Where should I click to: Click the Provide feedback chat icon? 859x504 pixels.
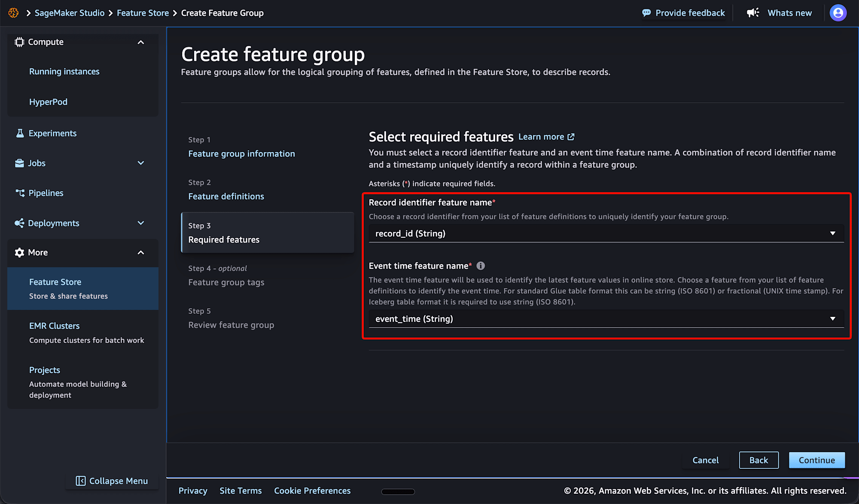[646, 13]
